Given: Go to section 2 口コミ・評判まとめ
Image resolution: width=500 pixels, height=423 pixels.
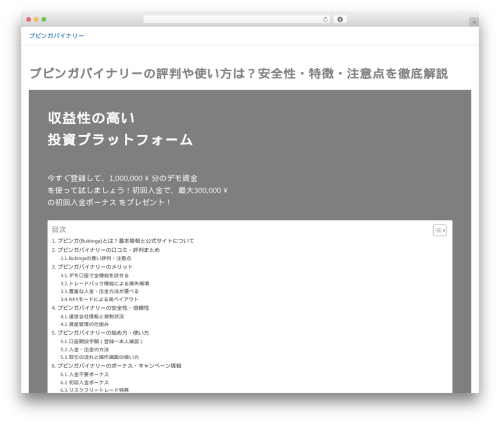Looking at the screenshot, I should pyautogui.click(x=106, y=250).
